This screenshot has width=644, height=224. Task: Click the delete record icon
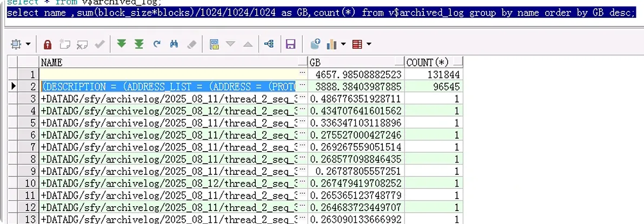pyautogui.click(x=82, y=44)
